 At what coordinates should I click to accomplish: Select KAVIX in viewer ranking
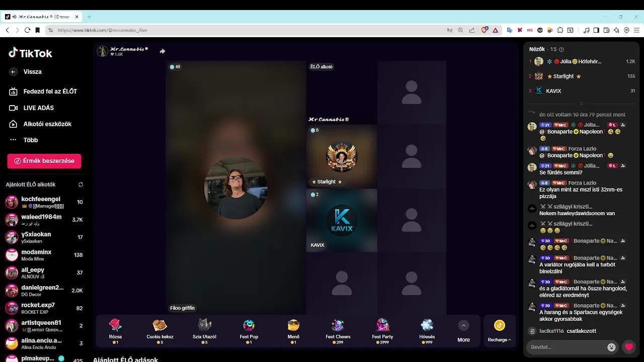point(582,91)
